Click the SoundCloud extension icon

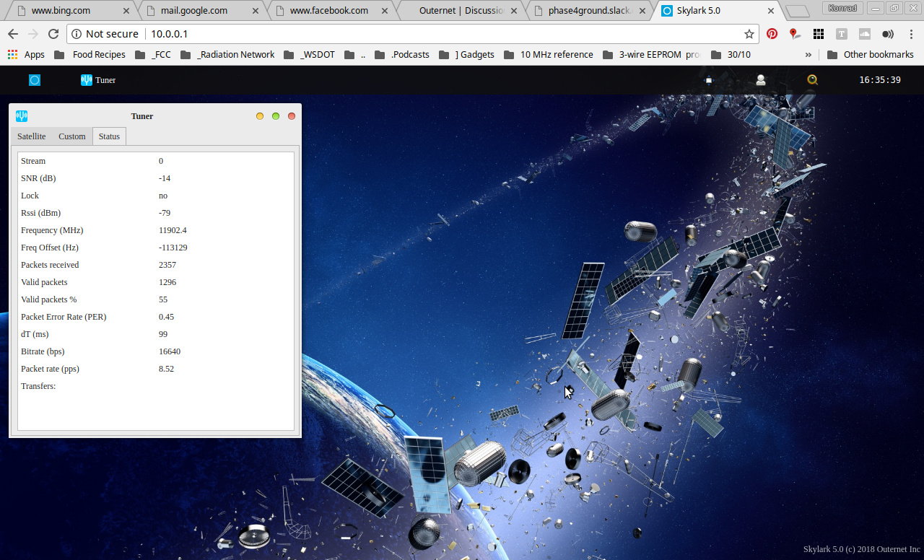(865, 34)
